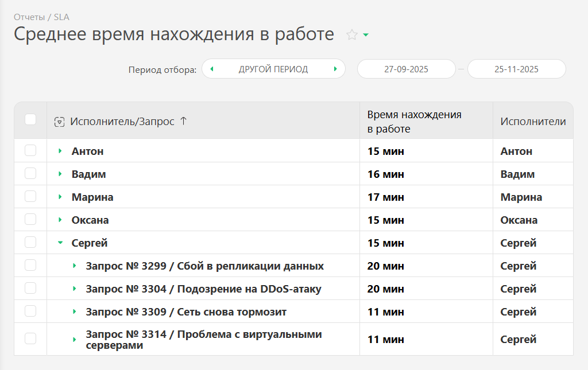Go to Отчеты in the breadcrumb
588x370 pixels.
[29, 17]
